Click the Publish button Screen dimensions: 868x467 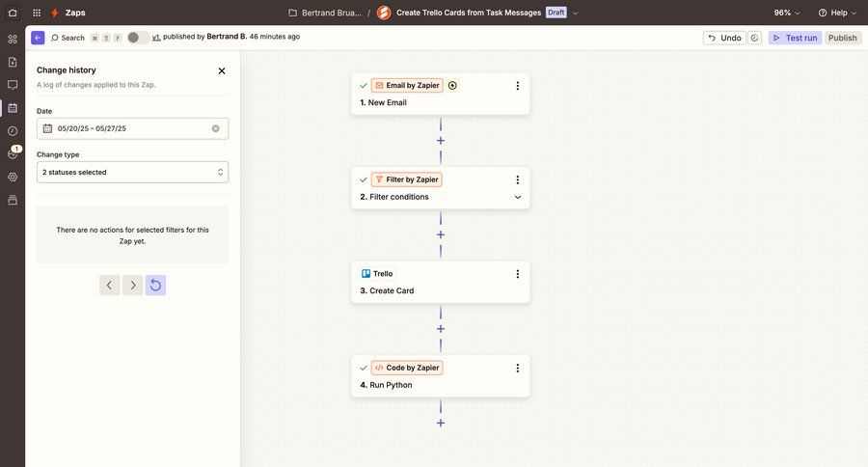(842, 38)
